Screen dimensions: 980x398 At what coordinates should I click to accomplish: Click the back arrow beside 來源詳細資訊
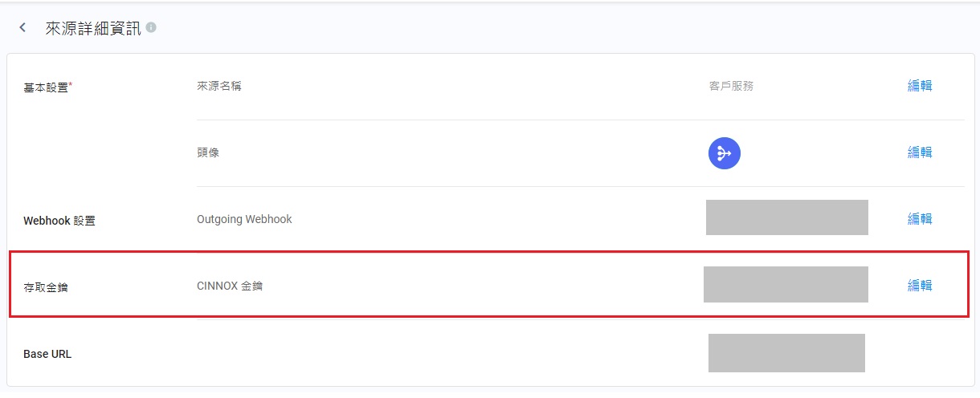tap(22, 28)
